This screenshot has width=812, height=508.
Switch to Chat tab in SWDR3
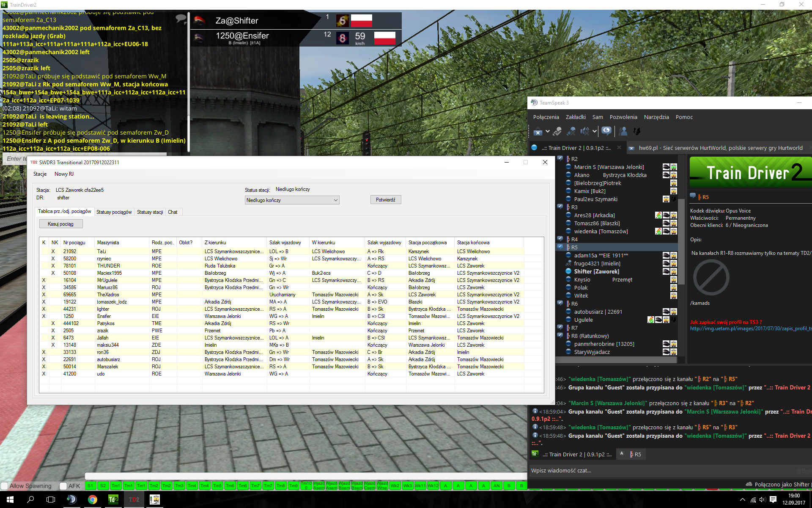173,212
